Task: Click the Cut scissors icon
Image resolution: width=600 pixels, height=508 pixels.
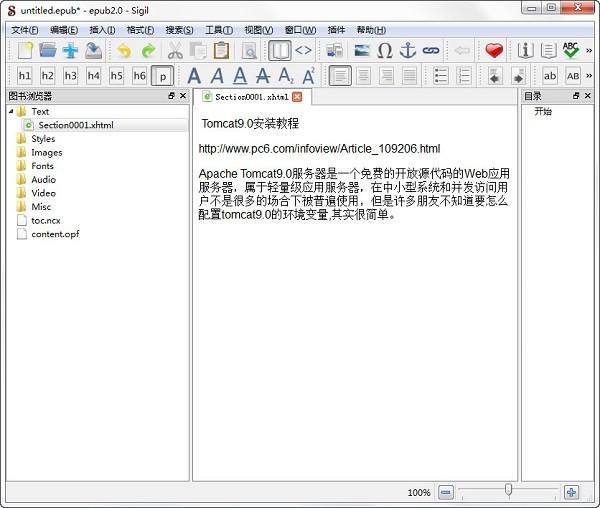Action: 175,50
